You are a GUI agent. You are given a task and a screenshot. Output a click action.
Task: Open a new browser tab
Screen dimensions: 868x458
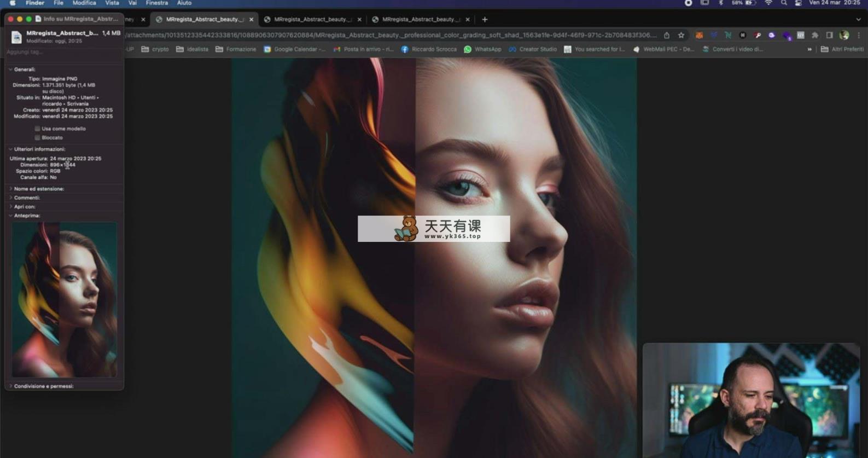pos(485,19)
